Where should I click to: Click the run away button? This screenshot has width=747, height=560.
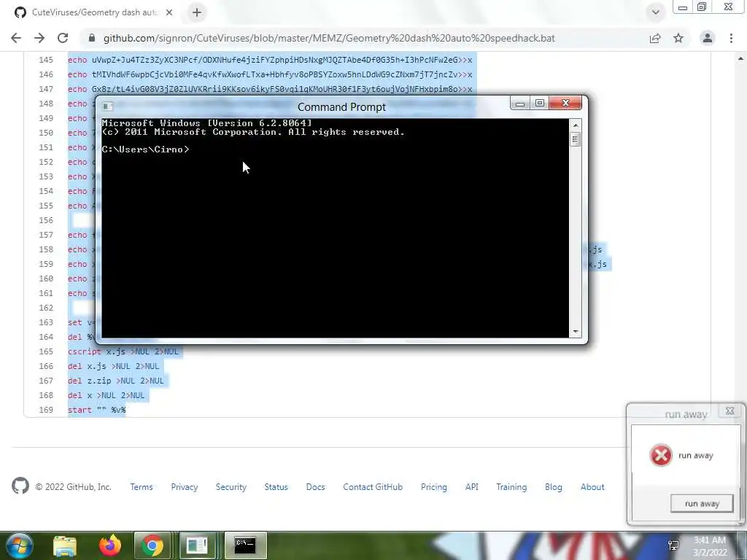pyautogui.click(x=702, y=503)
